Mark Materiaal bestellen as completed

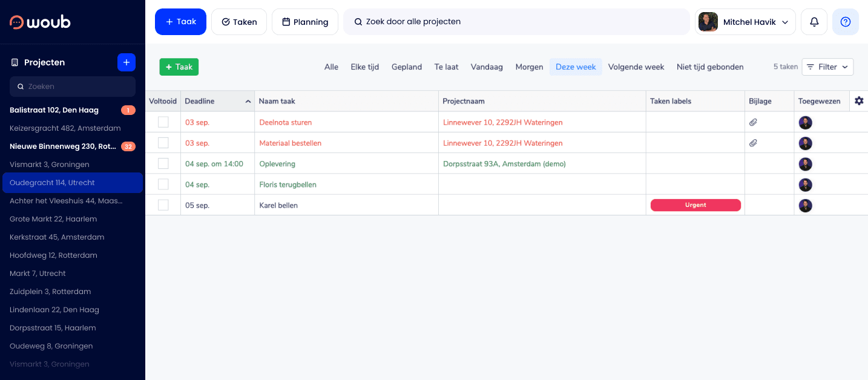tap(163, 143)
